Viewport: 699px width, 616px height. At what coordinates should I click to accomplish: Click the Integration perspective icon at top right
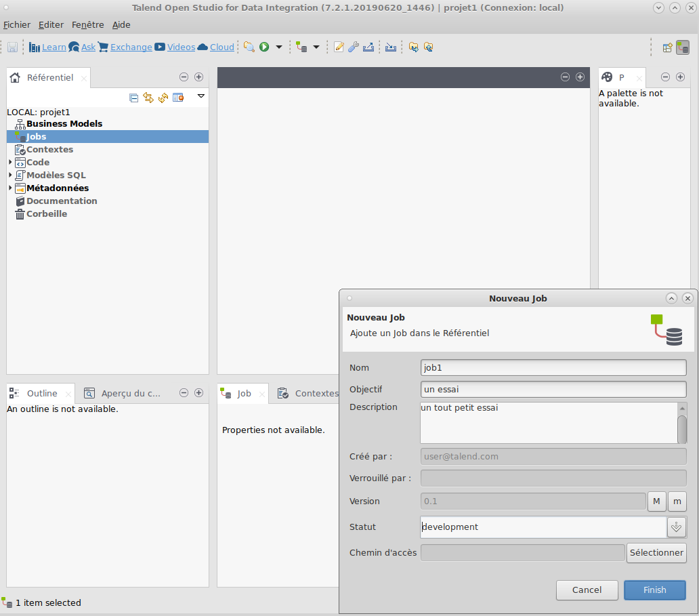pos(683,47)
